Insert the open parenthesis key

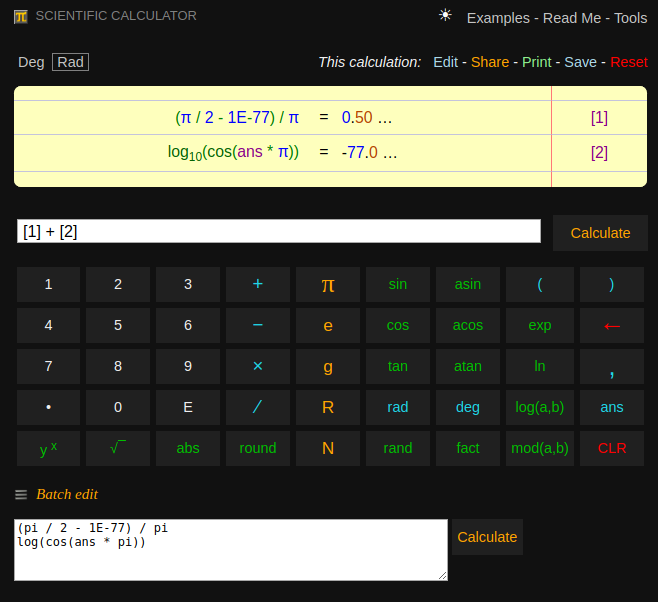point(540,284)
